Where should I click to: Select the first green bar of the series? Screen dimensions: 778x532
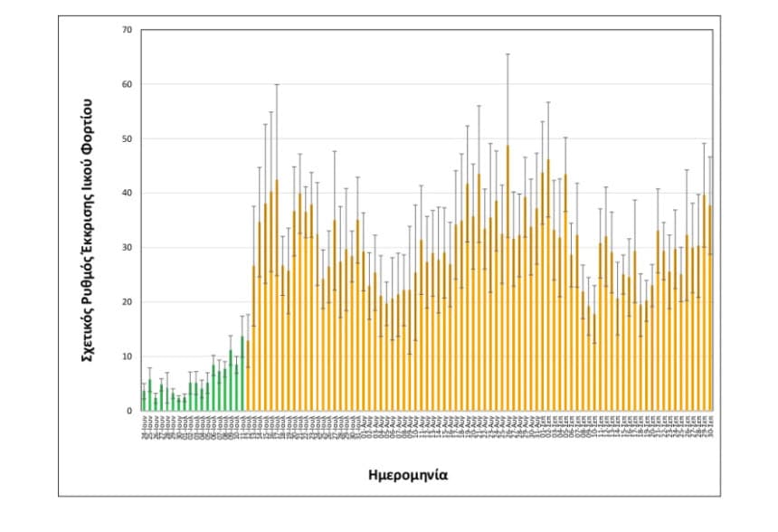[144, 401]
